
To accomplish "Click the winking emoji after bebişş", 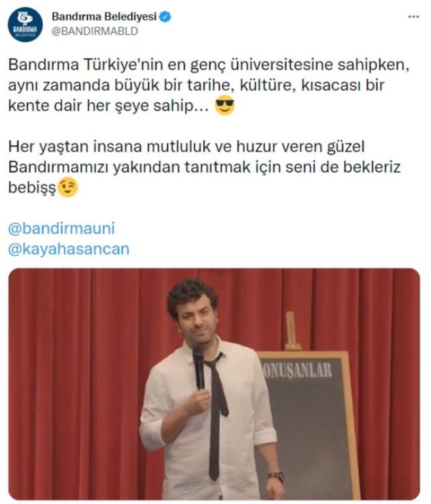I will click(x=68, y=187).
